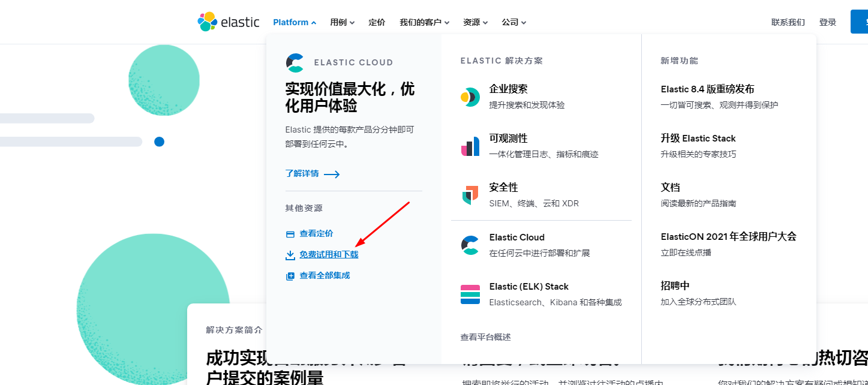Click the 实现价值最大化 heading
Image resolution: width=868 pixels, height=385 pixels.
click(x=350, y=97)
